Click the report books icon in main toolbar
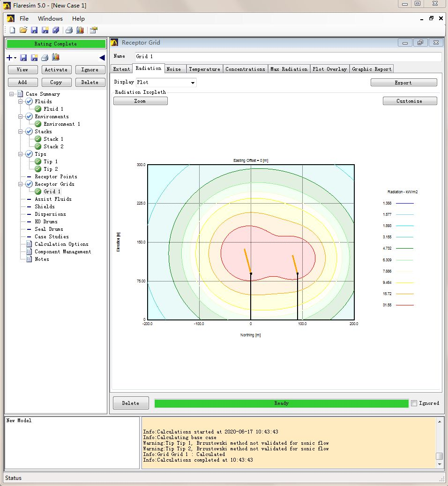448x486 pixels. (x=80, y=30)
